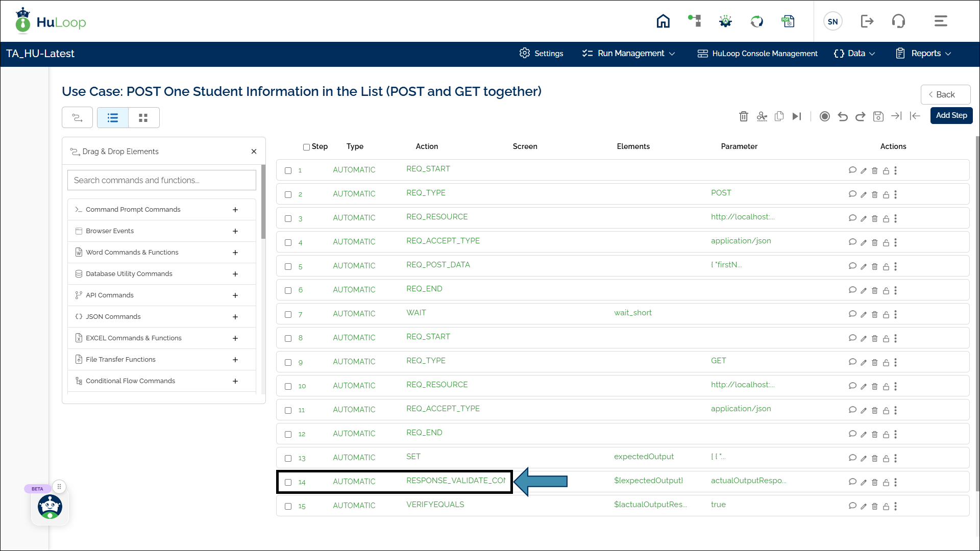Click the record steps icon in toolbar
The height and width of the screenshot is (551, 980).
(x=824, y=116)
